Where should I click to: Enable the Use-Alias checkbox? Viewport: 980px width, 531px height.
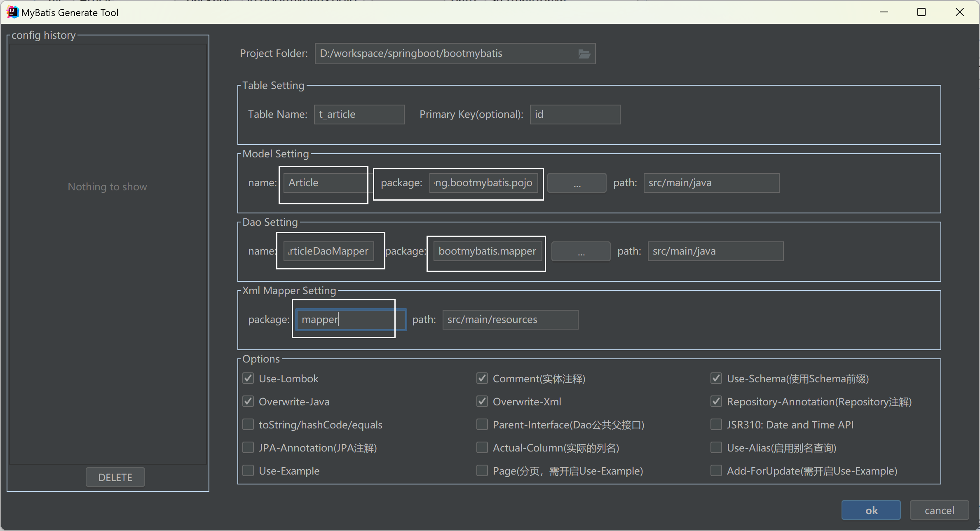[x=716, y=447]
